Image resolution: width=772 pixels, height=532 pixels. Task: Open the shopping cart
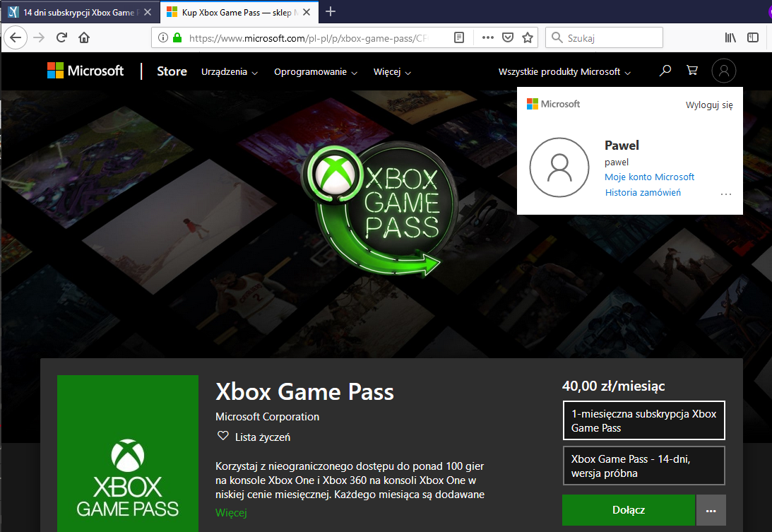pyautogui.click(x=692, y=71)
